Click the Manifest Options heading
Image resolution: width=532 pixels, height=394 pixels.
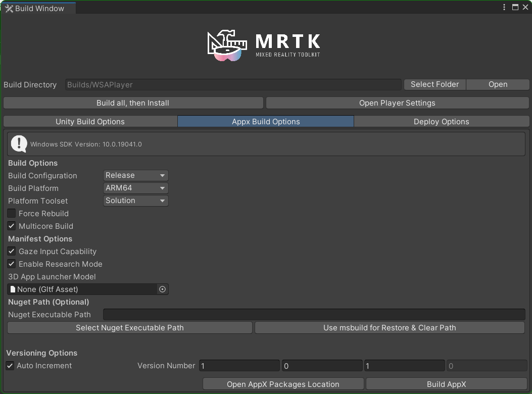[40, 238]
